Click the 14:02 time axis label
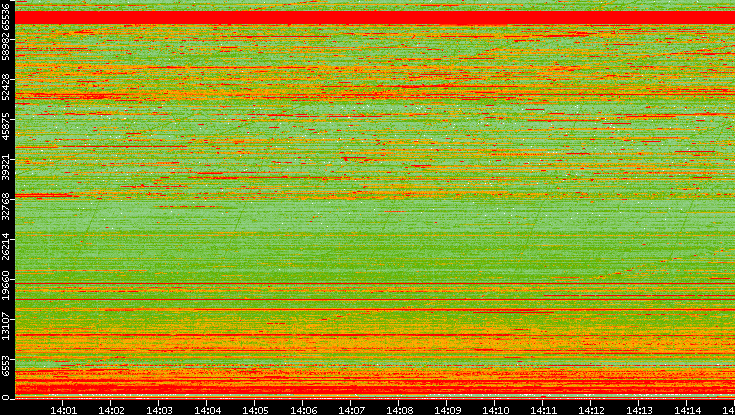The width and height of the screenshot is (735, 415). tap(111, 410)
